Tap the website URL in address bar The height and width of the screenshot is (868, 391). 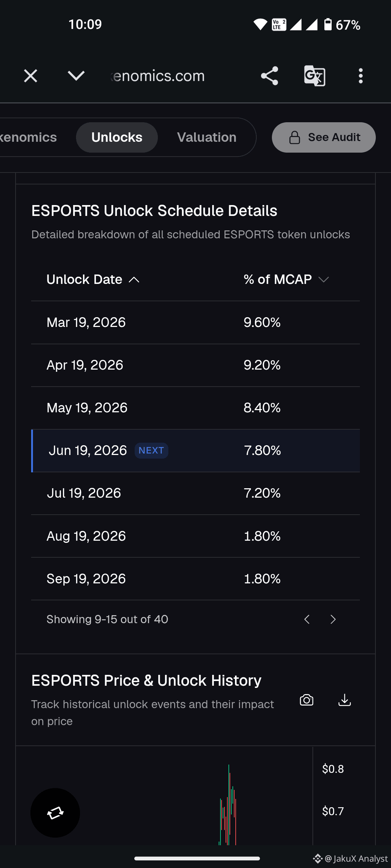click(x=158, y=76)
